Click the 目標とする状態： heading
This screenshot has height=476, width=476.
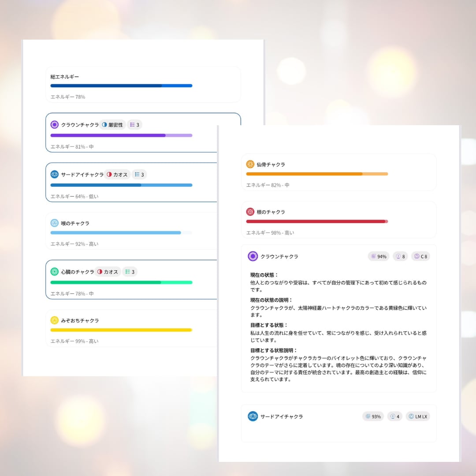tap(269, 325)
